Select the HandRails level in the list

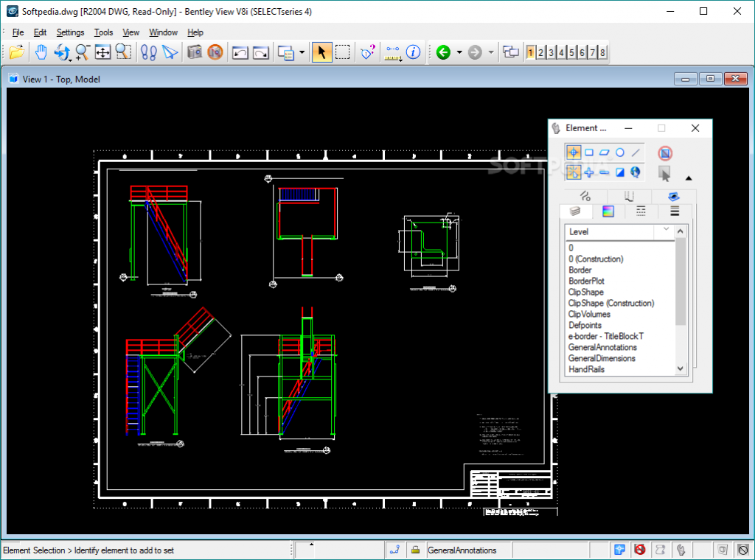[585, 369]
